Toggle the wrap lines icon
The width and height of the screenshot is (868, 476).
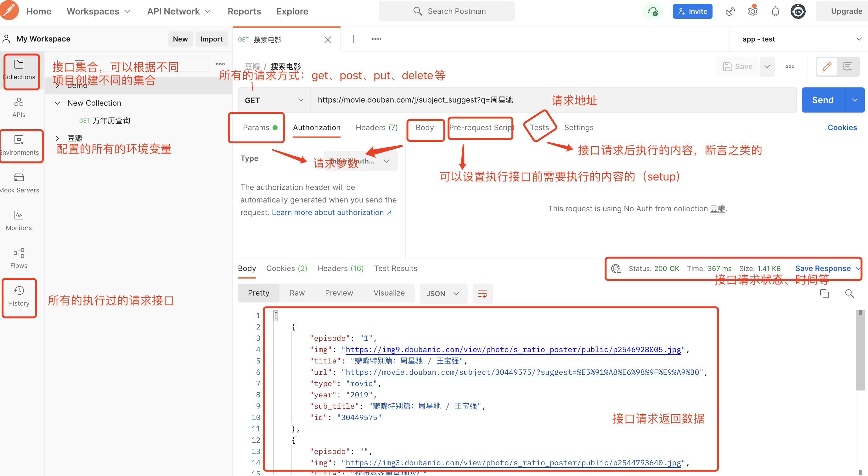coord(482,294)
